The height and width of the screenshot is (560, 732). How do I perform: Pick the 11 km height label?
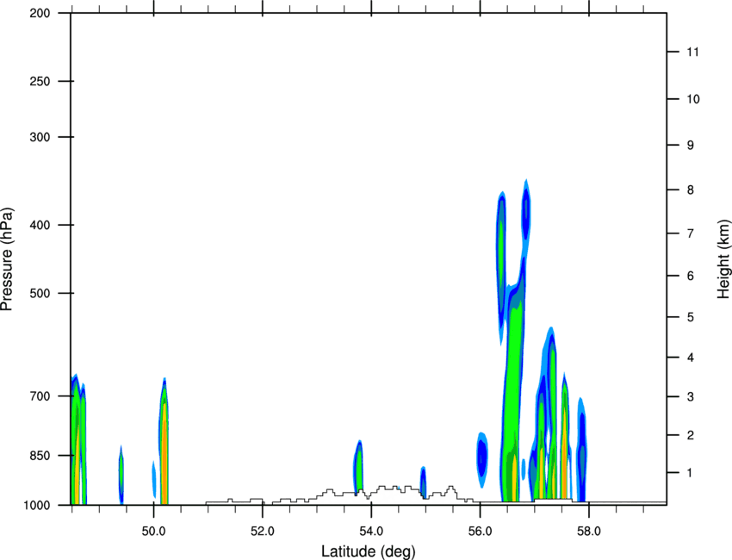pos(692,52)
